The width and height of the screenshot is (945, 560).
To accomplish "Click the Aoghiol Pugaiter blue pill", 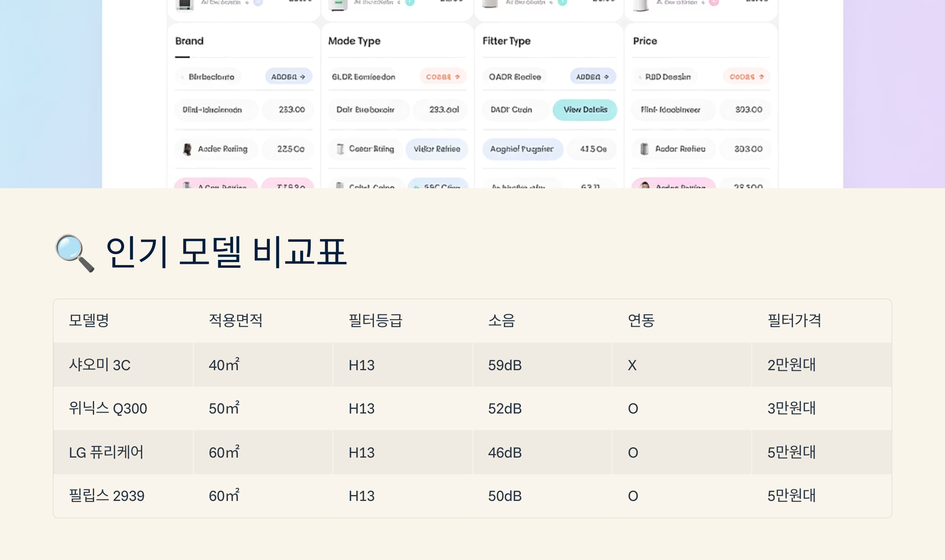I will [x=522, y=149].
